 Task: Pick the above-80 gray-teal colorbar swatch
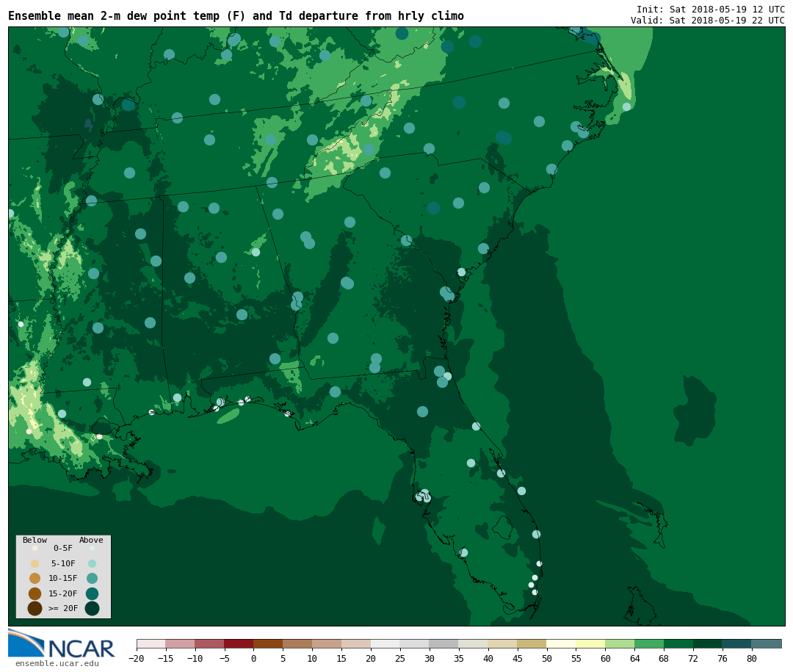coord(767,643)
